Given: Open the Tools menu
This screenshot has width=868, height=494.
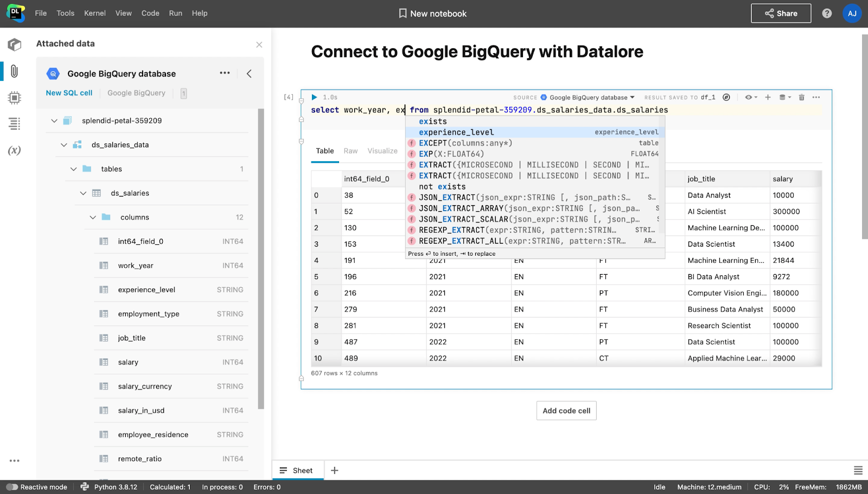Looking at the screenshot, I should point(66,13).
